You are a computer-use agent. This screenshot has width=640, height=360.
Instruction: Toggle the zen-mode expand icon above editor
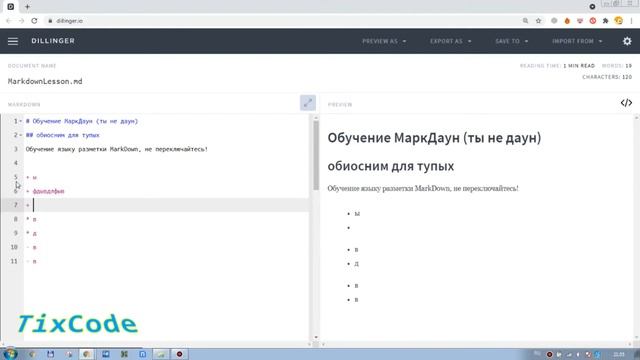(x=308, y=103)
